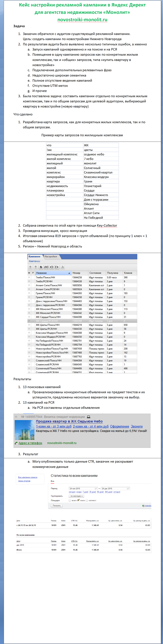Open the 'Адрес и телефон' link

pyautogui.click(x=30, y=443)
